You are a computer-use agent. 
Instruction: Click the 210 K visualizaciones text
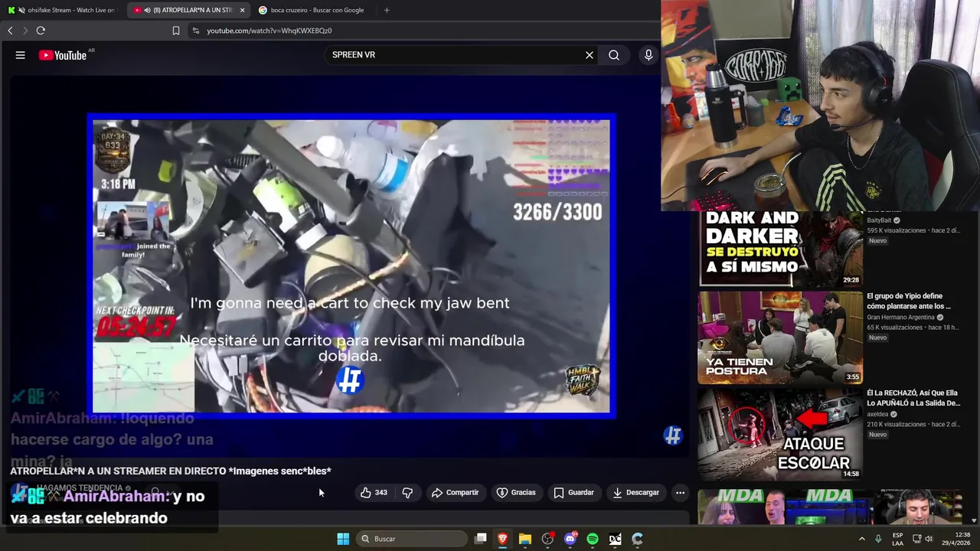897,424
